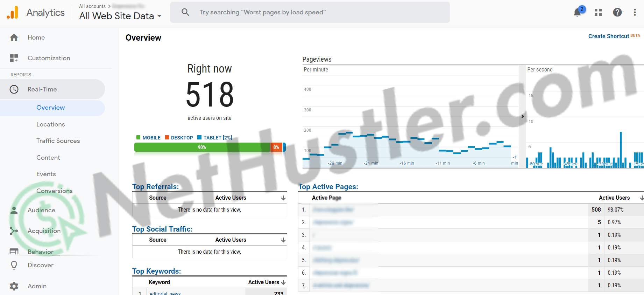Click the Source header in Top Social Traffic
The width and height of the screenshot is (644, 295).
tap(158, 240)
